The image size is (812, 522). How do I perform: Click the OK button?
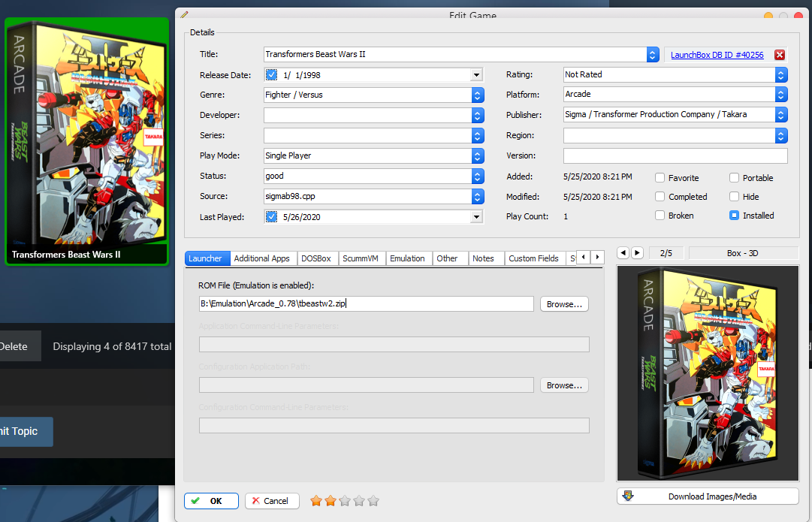(211, 501)
